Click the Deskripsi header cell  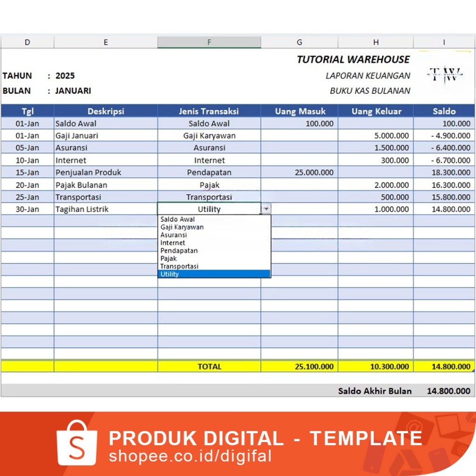point(106,111)
